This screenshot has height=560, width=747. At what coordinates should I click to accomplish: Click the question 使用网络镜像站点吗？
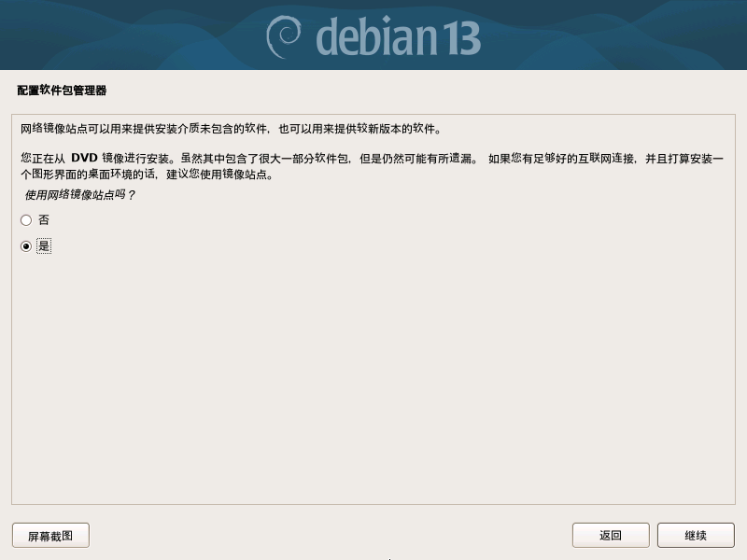[x=80, y=195]
